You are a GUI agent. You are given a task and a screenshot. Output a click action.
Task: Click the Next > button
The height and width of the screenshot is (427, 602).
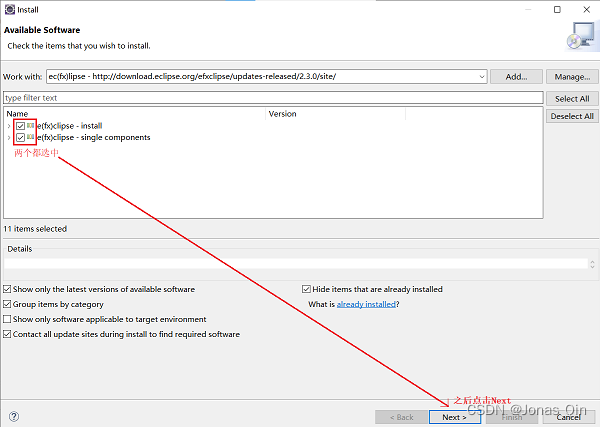click(455, 417)
